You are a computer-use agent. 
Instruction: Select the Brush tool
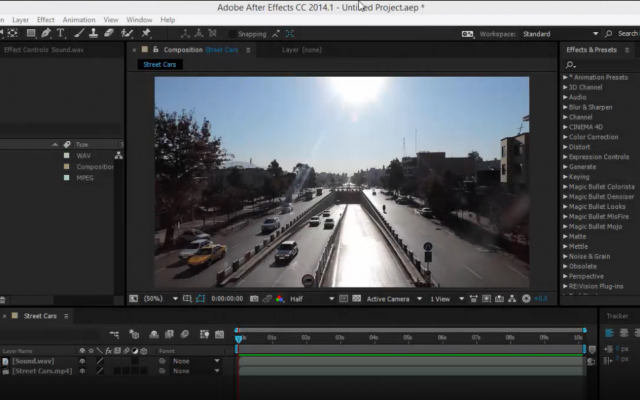pos(79,33)
